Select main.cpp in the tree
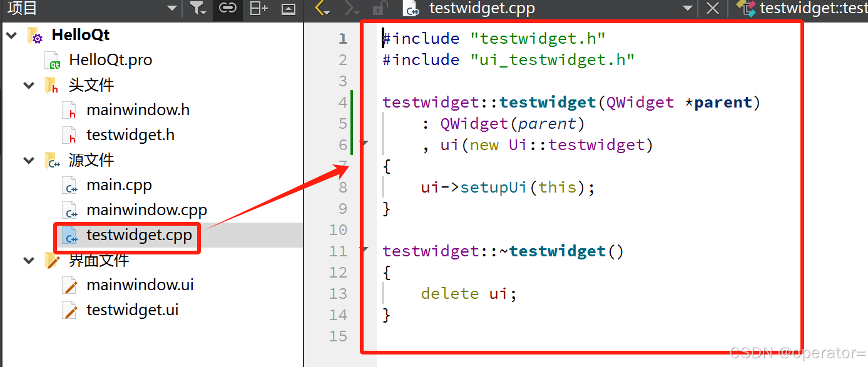The width and height of the screenshot is (868, 367). tap(119, 185)
